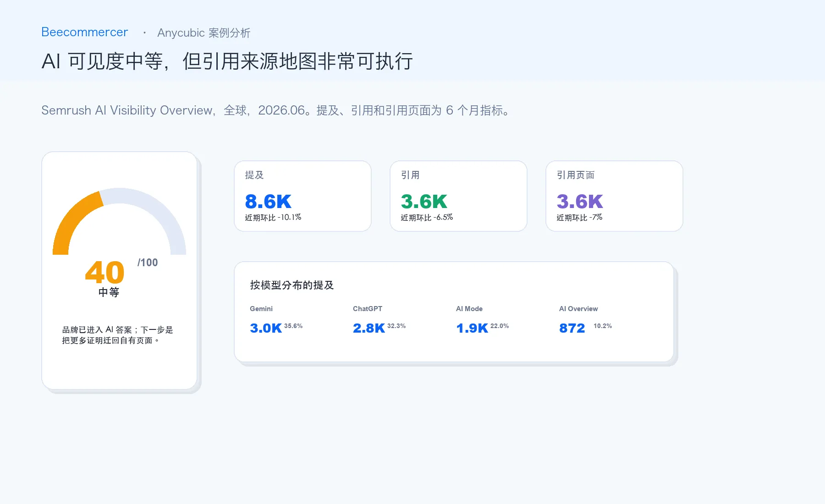The height and width of the screenshot is (504, 825).
Task: Click the green 3.6K citations value
Action: click(424, 202)
